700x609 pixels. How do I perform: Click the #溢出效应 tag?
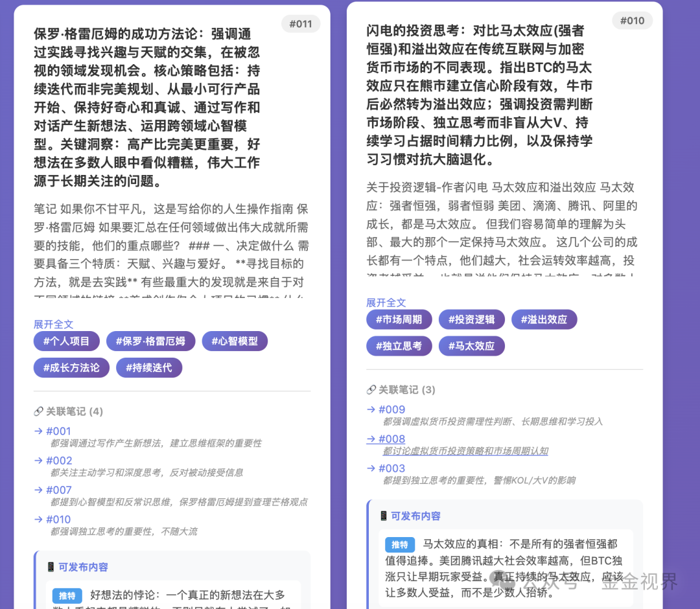pyautogui.click(x=544, y=319)
